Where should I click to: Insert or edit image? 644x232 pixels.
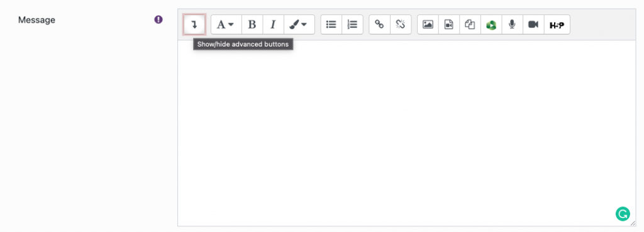tap(428, 25)
